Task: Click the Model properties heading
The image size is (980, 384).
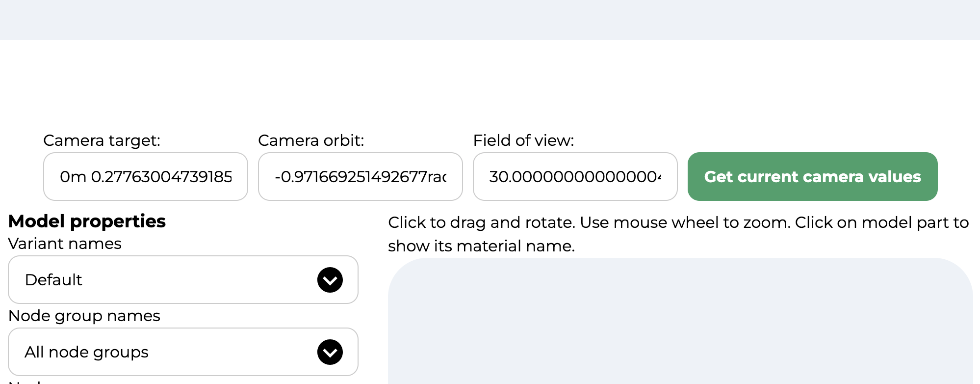Action: point(87,221)
